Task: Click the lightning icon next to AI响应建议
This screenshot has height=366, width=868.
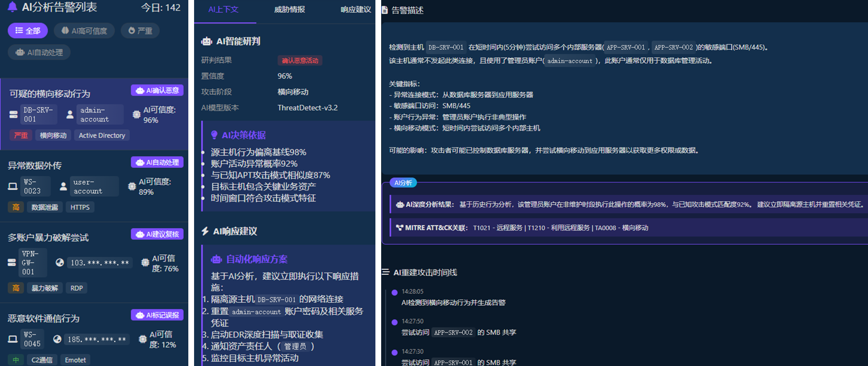Action: pyautogui.click(x=205, y=231)
